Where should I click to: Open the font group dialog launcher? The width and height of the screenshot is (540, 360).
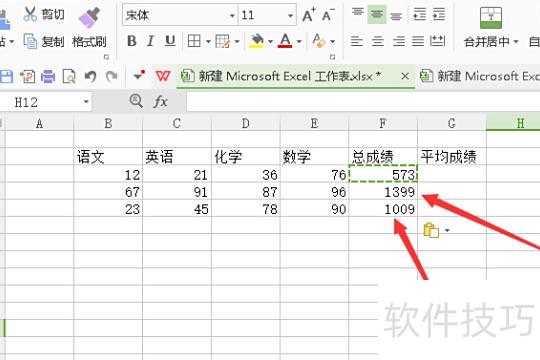[332, 57]
